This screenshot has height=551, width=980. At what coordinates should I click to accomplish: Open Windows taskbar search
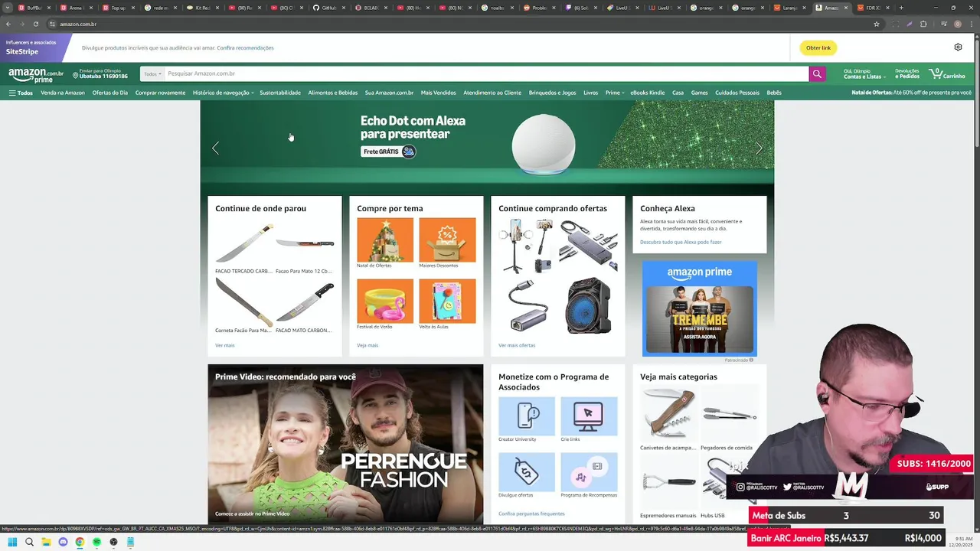[29, 542]
